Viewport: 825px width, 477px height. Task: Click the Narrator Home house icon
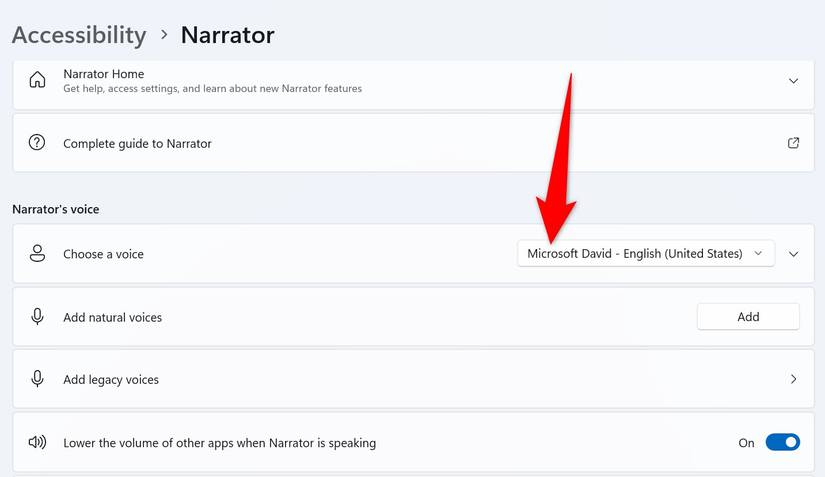pyautogui.click(x=37, y=80)
